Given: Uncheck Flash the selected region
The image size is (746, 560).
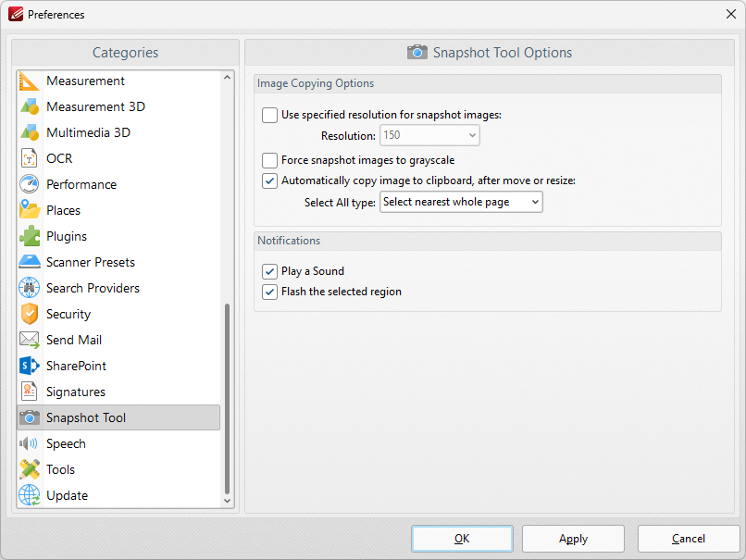Looking at the screenshot, I should coord(269,292).
